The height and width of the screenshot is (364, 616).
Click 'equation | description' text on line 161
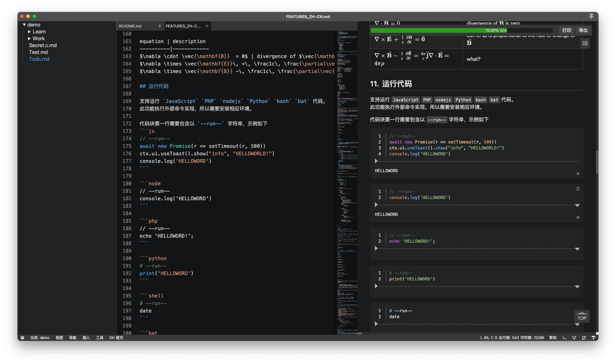[172, 41]
